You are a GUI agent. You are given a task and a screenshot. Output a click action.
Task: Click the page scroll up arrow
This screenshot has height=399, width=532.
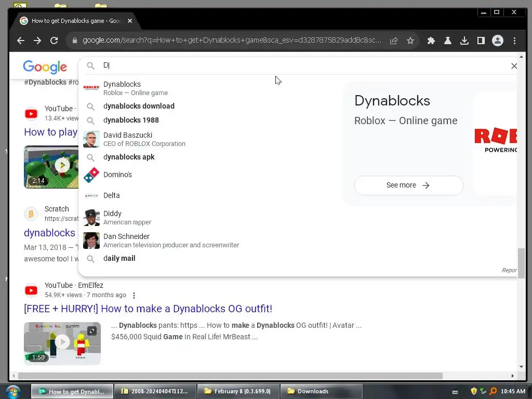(522, 56)
